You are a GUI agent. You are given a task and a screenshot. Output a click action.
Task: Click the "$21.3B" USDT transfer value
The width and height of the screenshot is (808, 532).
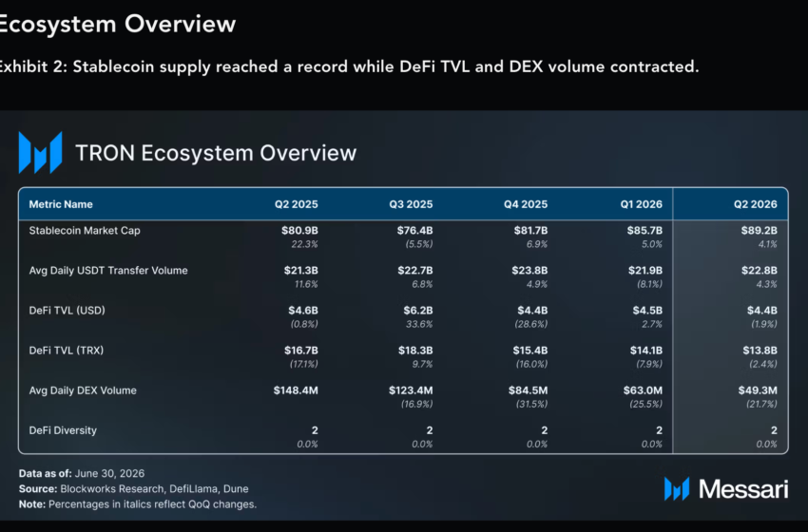pos(301,271)
